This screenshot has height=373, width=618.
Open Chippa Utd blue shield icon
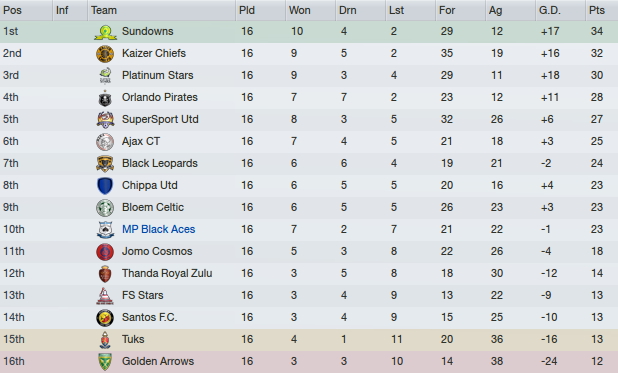click(x=105, y=186)
